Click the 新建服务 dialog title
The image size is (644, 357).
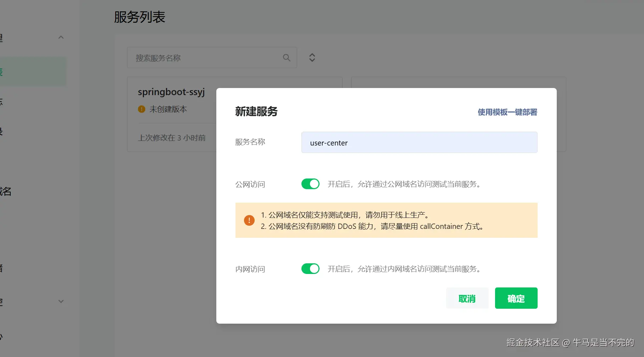point(256,111)
